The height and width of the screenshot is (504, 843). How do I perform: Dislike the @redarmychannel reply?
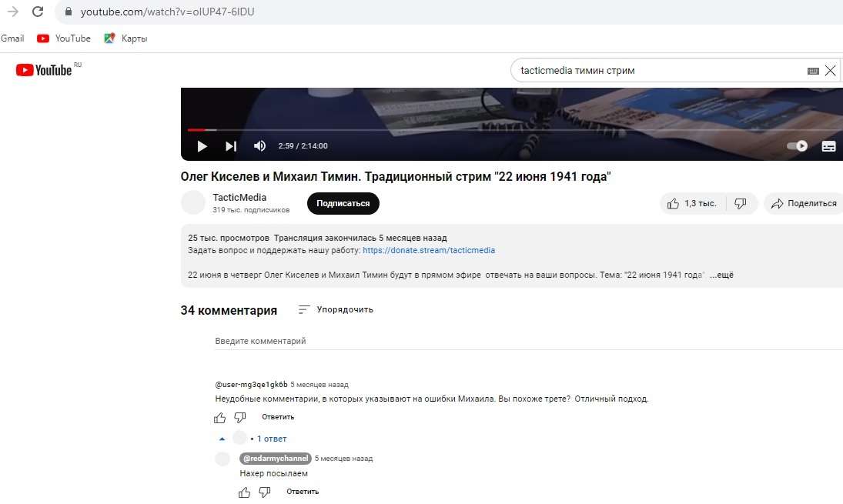pos(265,492)
